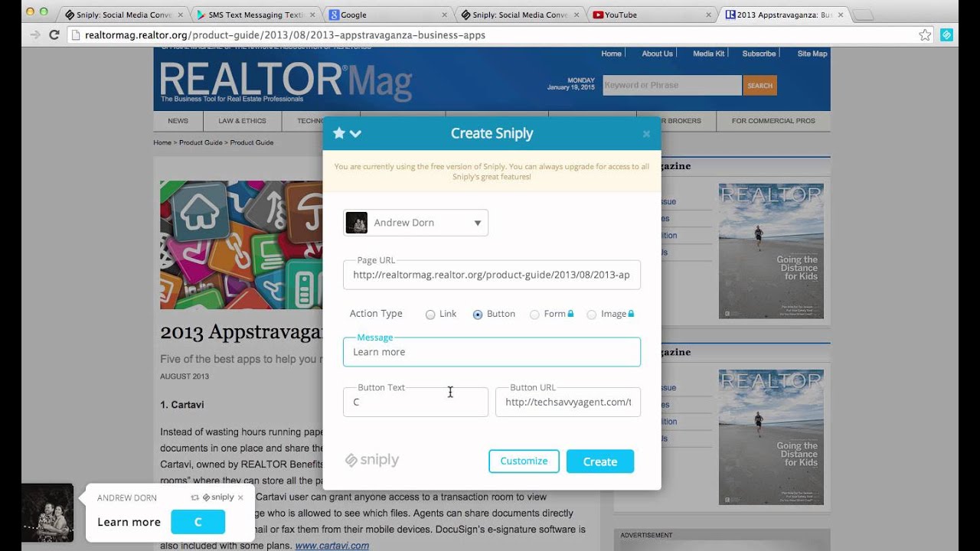Edit the Message field containing Learn more
Image resolution: width=980 pixels, height=551 pixels.
pos(492,352)
